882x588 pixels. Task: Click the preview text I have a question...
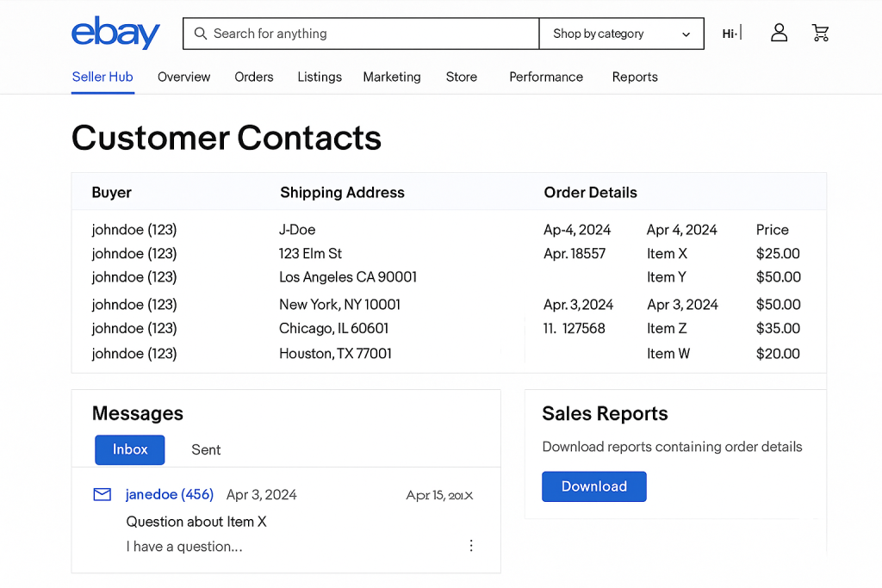[184, 547]
